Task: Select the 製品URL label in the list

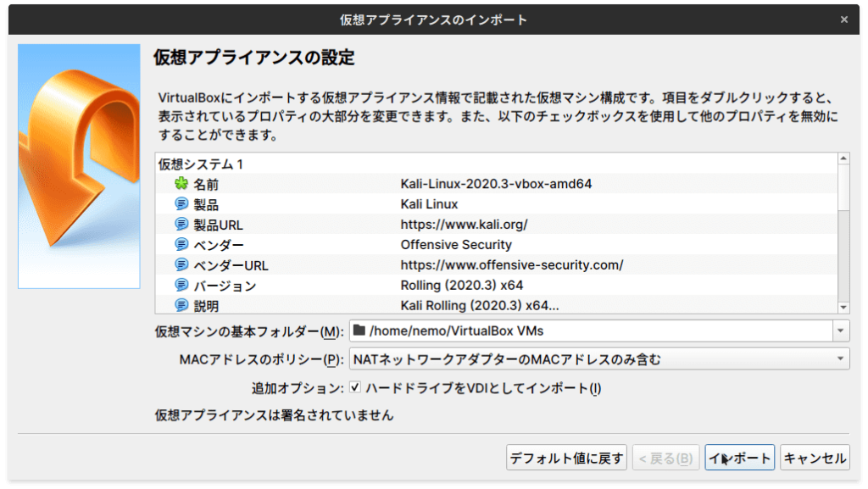Action: 218,225
